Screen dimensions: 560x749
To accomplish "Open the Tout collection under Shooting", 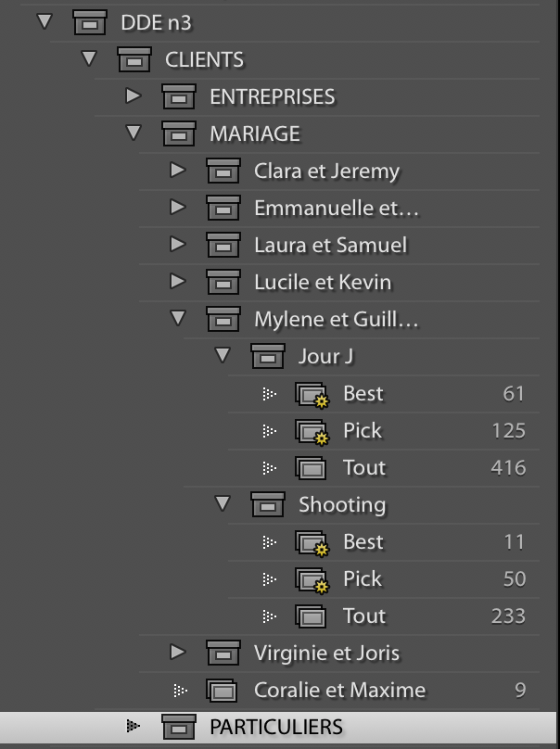I will (x=364, y=616).
